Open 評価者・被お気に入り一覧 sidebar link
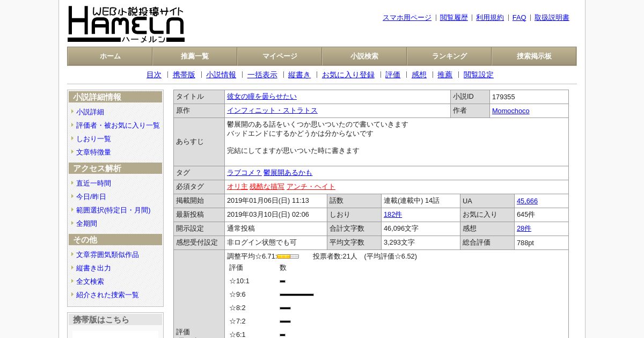644x338 pixels. (118, 126)
